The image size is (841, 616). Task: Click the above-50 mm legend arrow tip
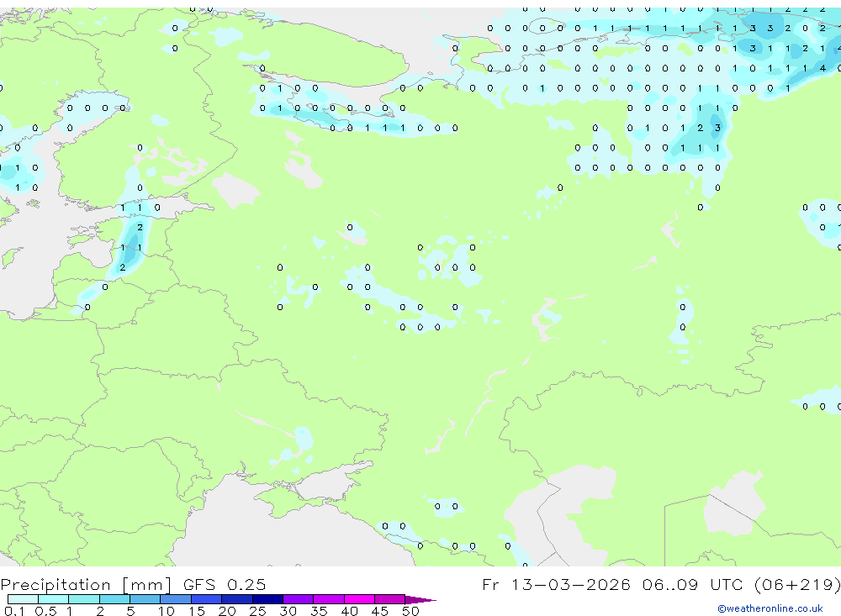(421, 599)
